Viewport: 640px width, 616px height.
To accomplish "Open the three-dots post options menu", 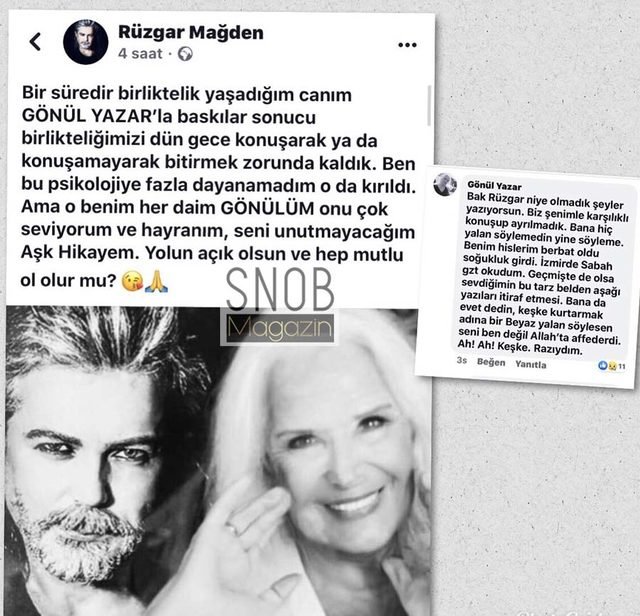I will [x=407, y=45].
